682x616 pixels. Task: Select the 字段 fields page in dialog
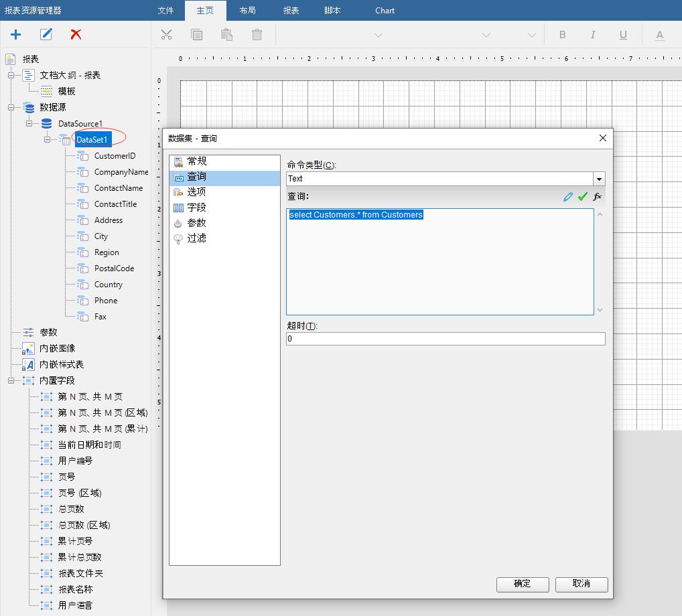click(196, 208)
